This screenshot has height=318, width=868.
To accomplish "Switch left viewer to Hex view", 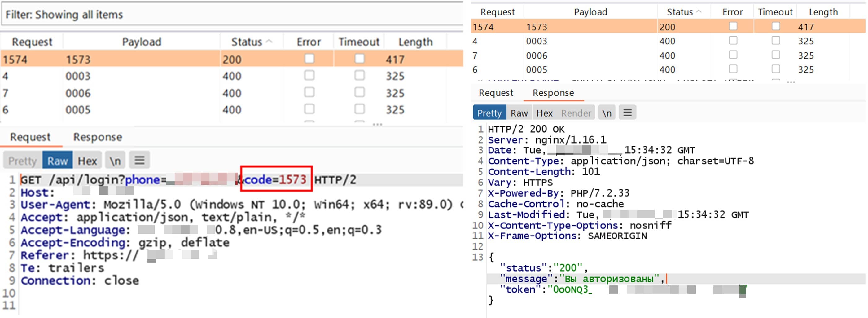I will [88, 161].
